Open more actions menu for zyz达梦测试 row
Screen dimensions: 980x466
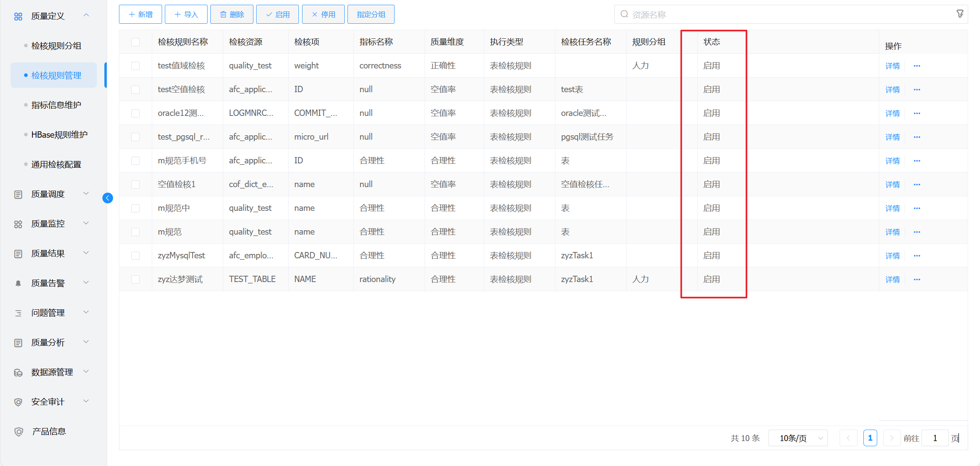[x=917, y=279]
